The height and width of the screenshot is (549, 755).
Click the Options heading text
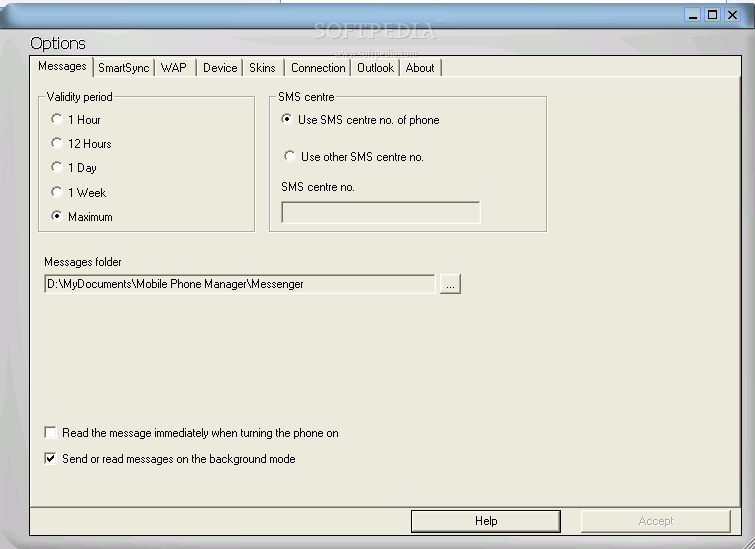tap(58, 43)
